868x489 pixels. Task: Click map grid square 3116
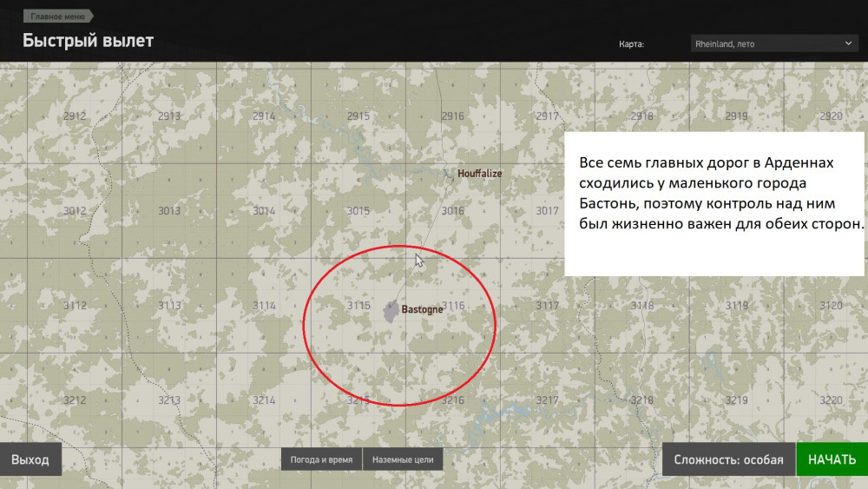coord(454,305)
